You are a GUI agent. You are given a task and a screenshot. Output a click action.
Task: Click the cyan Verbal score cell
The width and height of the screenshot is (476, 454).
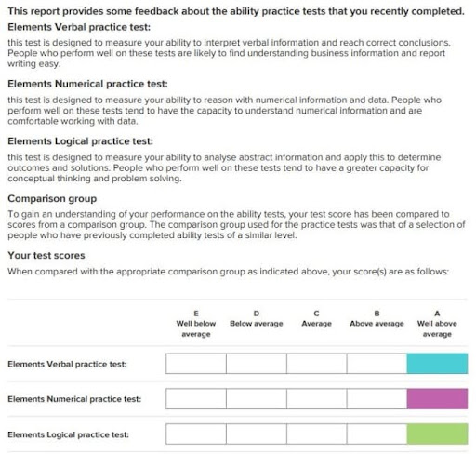pyautogui.click(x=437, y=363)
